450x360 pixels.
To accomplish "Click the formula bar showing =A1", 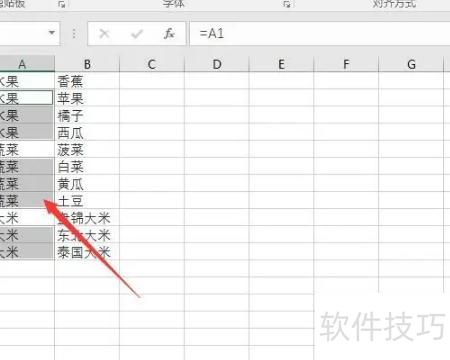I will click(320, 33).
